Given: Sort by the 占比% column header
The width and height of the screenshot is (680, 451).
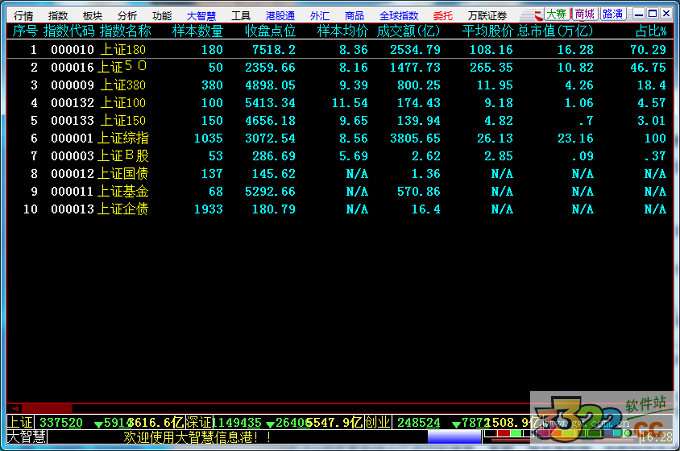Looking at the screenshot, I should pos(651,31).
